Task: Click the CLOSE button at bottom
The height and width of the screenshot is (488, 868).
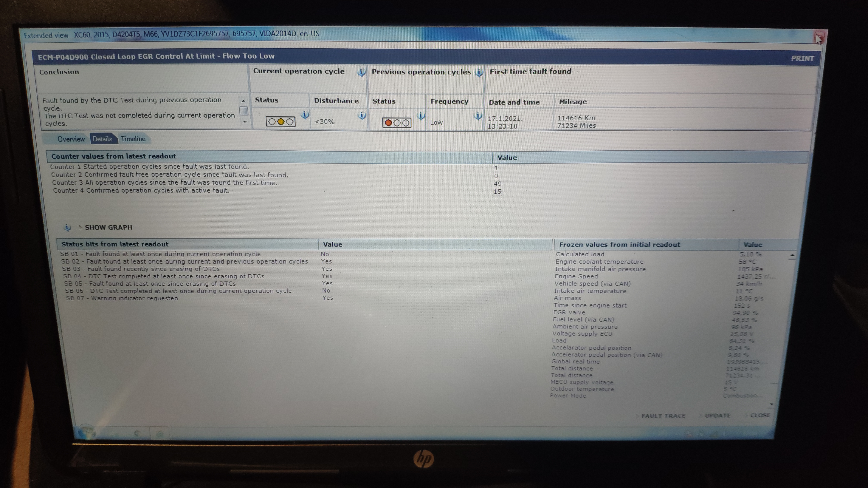Action: pos(760,415)
